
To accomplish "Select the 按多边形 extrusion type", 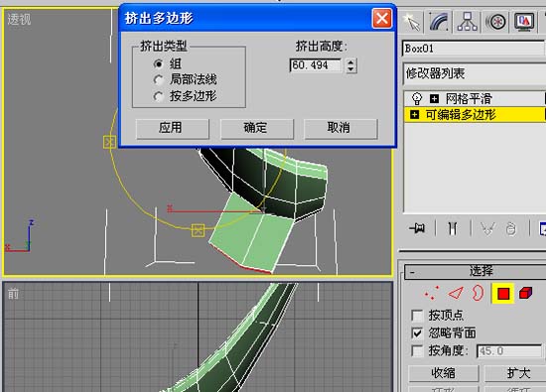I will click(158, 96).
